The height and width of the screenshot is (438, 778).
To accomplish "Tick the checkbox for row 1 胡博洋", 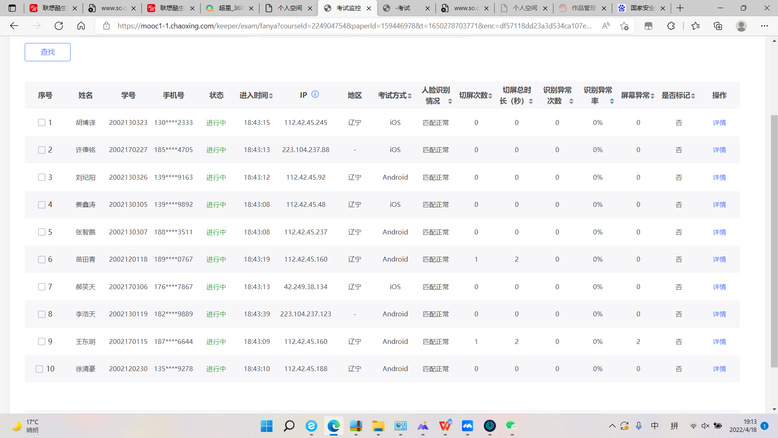I will tap(41, 123).
